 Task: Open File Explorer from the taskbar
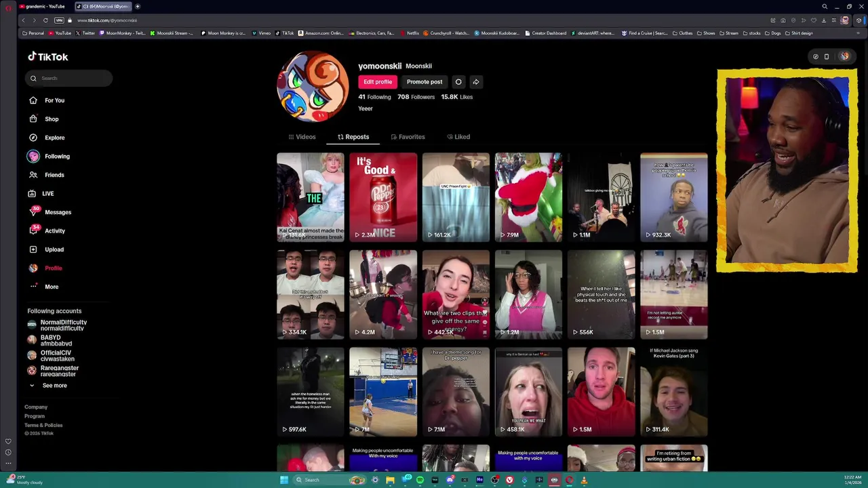[390, 480]
